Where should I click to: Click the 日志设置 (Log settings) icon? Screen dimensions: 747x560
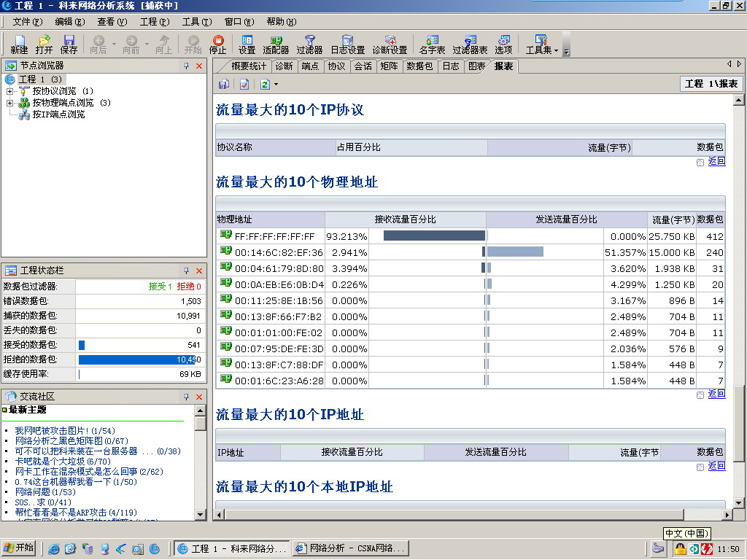(347, 44)
